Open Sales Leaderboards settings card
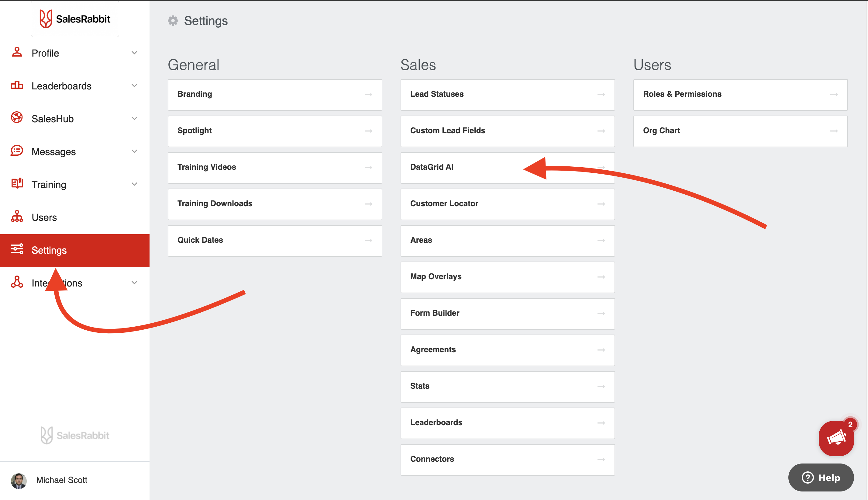 (508, 423)
